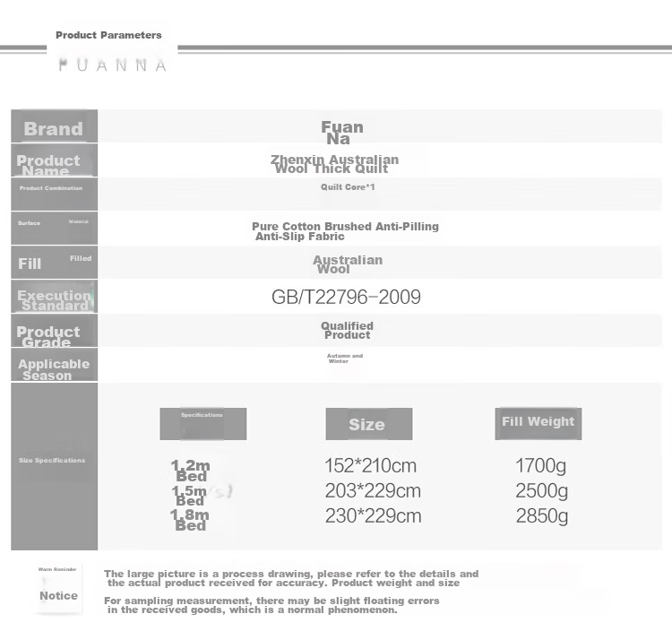672x640 pixels.
Task: Click the 'Quilt Core*1' value
Action: pyautogui.click(x=348, y=187)
